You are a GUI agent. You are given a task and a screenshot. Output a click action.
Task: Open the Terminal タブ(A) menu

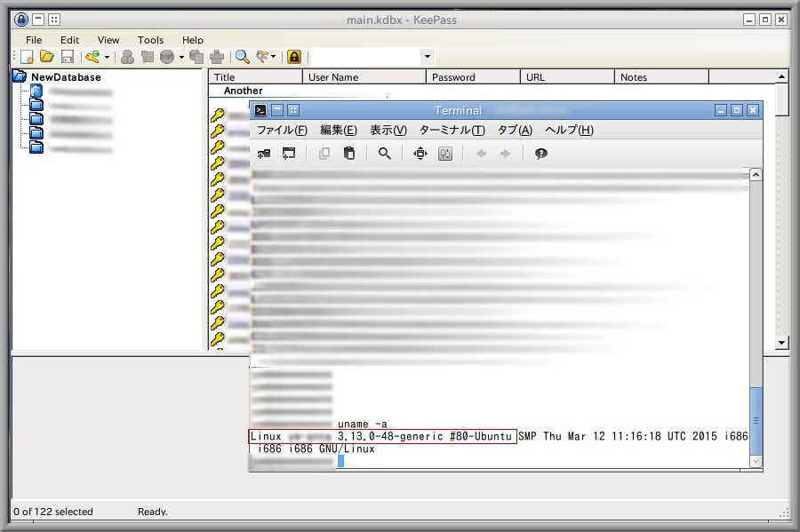point(515,131)
